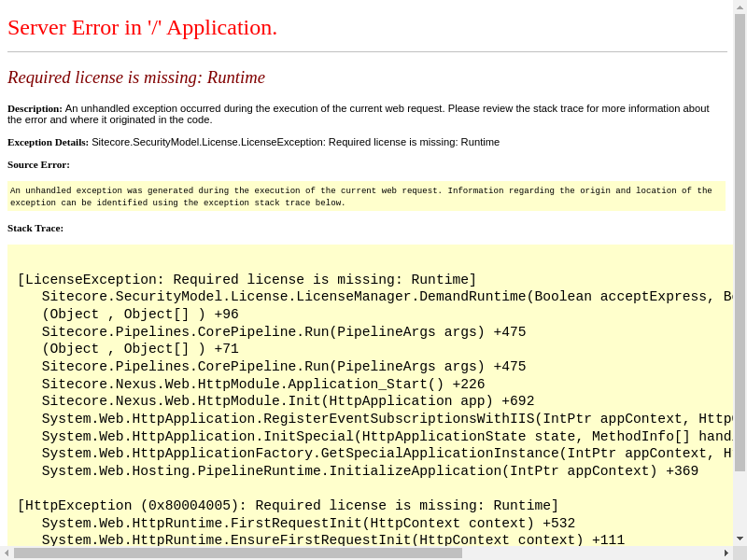Viewport: 747px width, 560px height.
Task: Click the HttpModule.Application_Start() +226 stack line
Action: tap(262, 384)
